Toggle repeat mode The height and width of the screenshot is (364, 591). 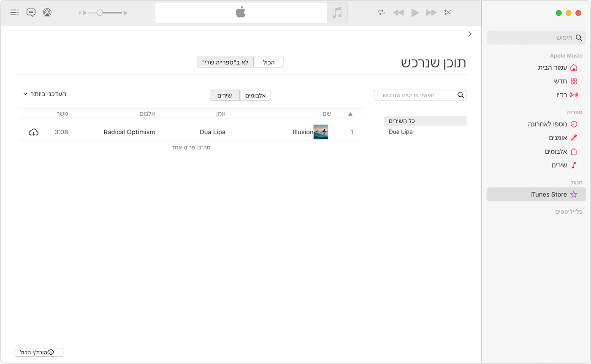[x=381, y=13]
